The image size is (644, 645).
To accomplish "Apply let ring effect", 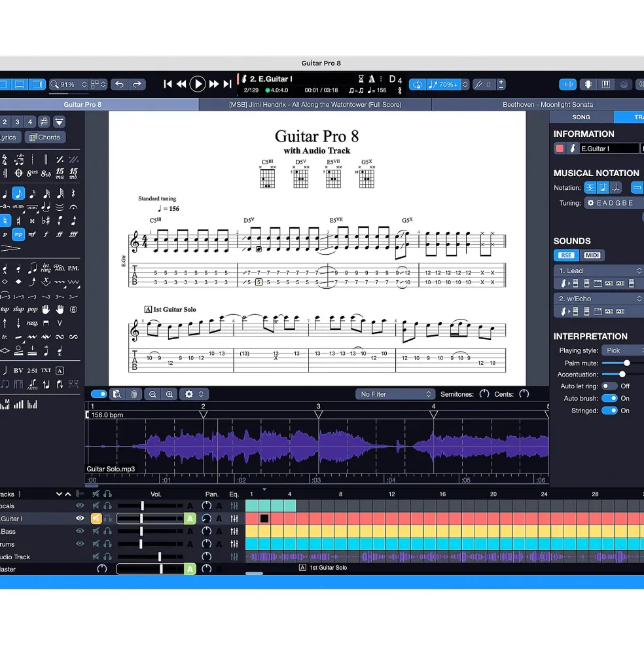I will point(46,268).
